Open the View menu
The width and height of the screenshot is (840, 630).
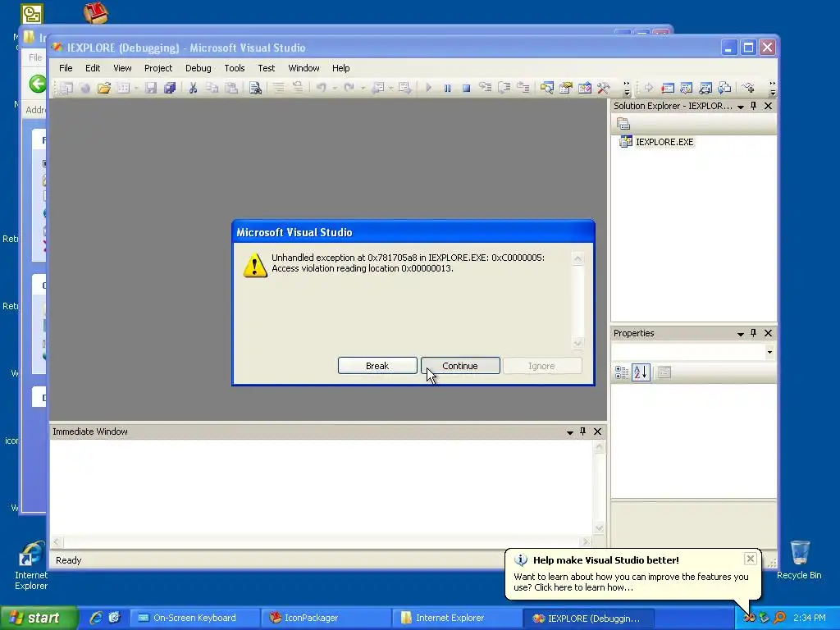point(122,68)
